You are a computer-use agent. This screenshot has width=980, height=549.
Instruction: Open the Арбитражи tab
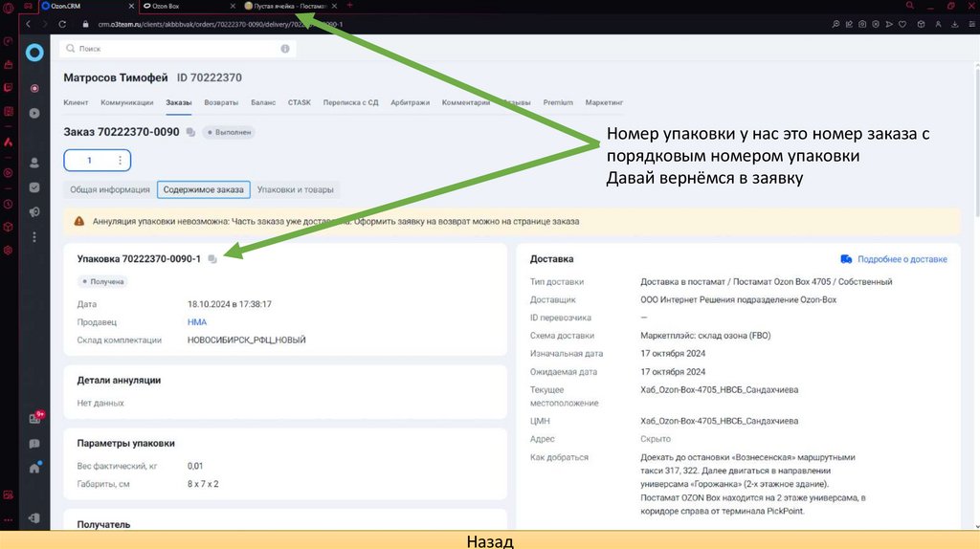[410, 102]
